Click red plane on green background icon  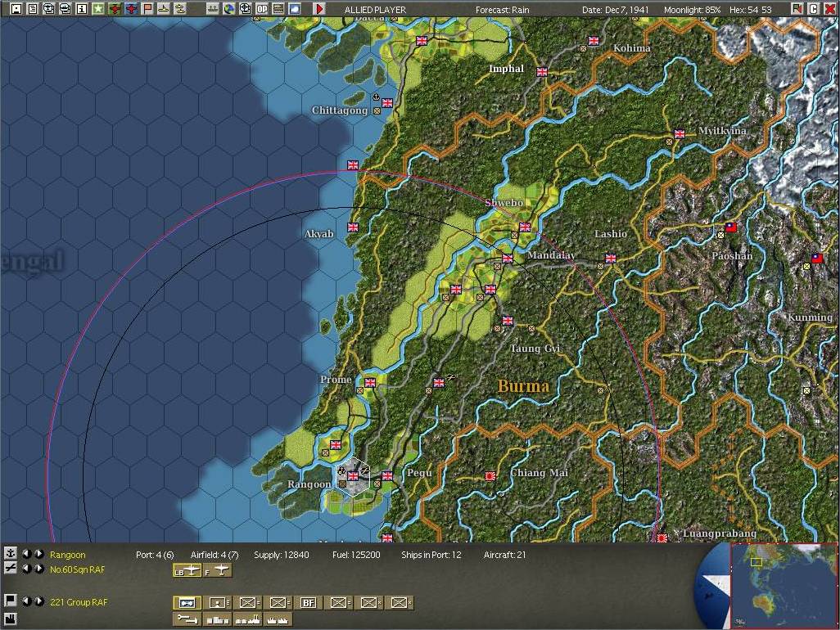115,8
